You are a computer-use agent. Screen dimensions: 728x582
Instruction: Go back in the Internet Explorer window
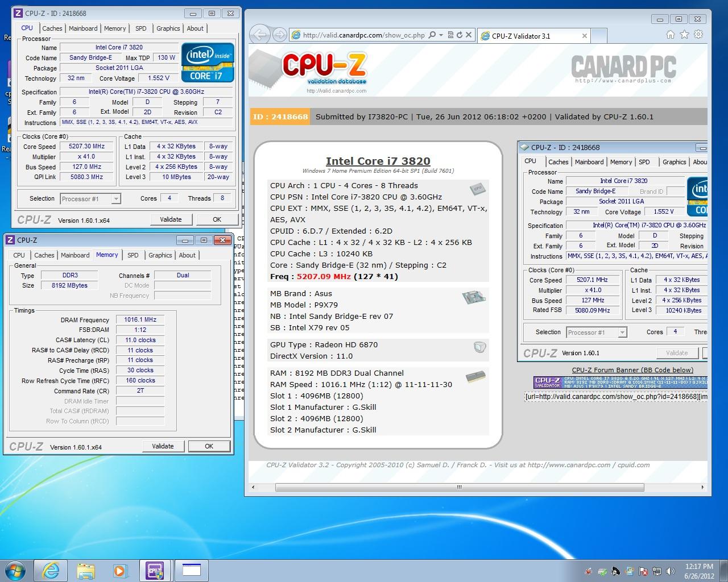(x=259, y=35)
